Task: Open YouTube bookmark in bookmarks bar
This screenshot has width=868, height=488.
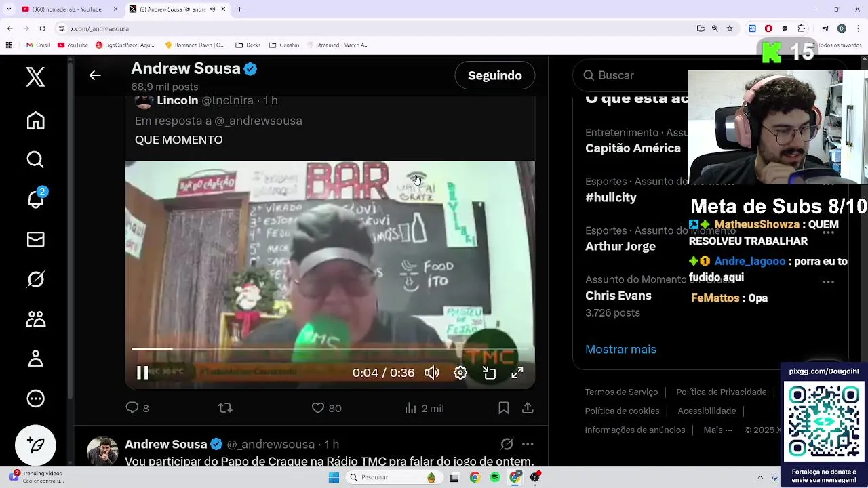Action: tap(73, 45)
